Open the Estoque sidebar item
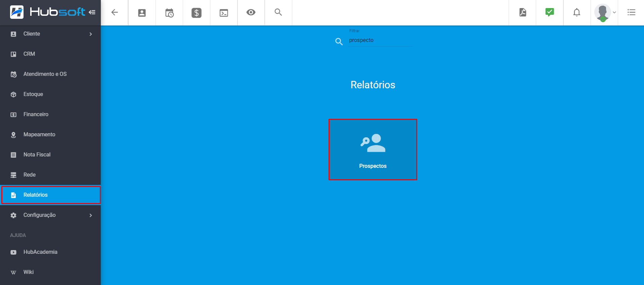The image size is (644, 285). [50, 94]
